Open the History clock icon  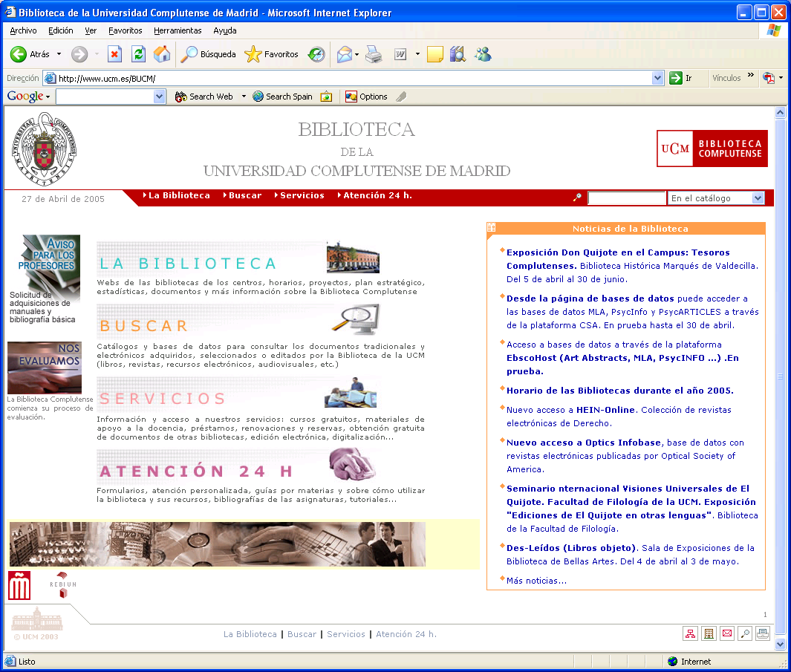316,54
